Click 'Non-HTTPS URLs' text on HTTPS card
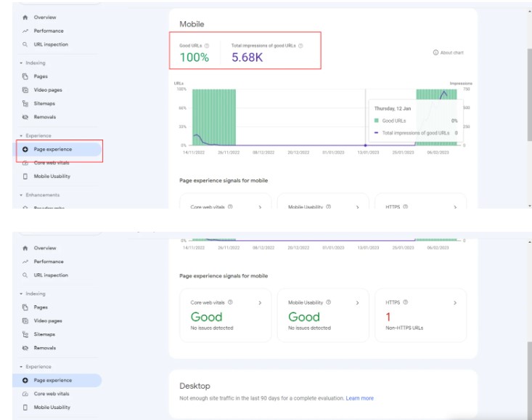 [404, 328]
